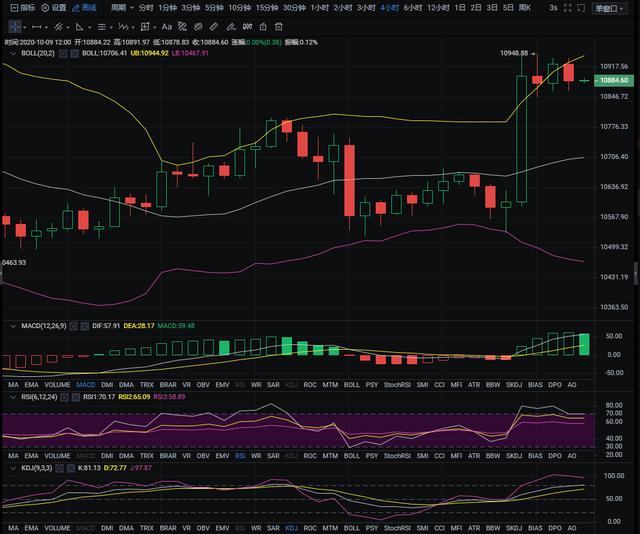Viewport: 640px width, 534px height.
Task: Open dropdown arrow next to horizontal line tool
Action: point(46,27)
